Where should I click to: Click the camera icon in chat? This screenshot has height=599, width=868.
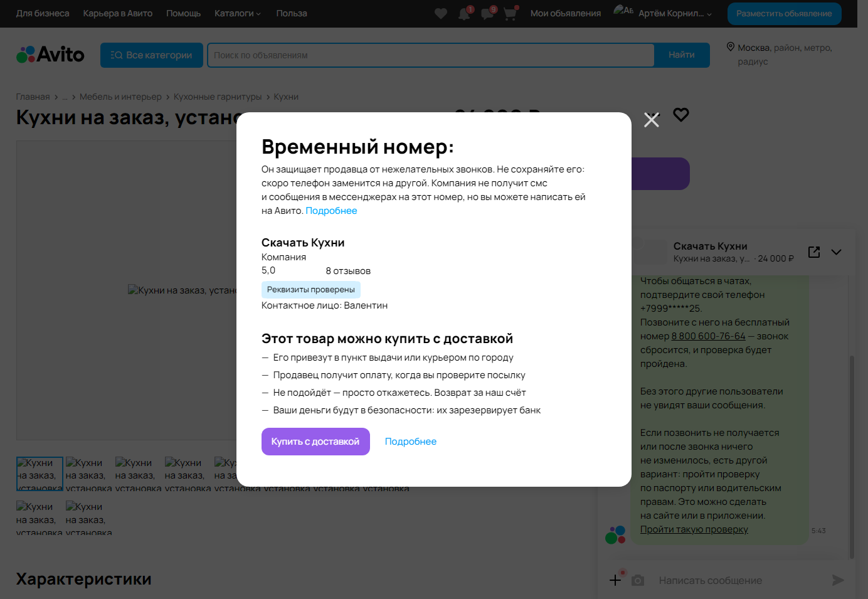point(638,580)
